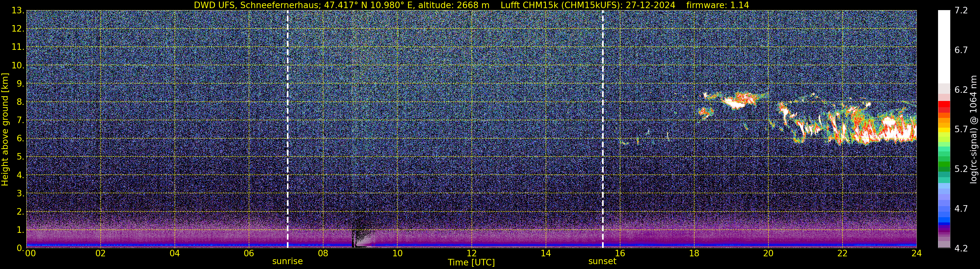980x269 pixels.
Task: Click the colorbar tick value 6.7
Action: [x=961, y=50]
